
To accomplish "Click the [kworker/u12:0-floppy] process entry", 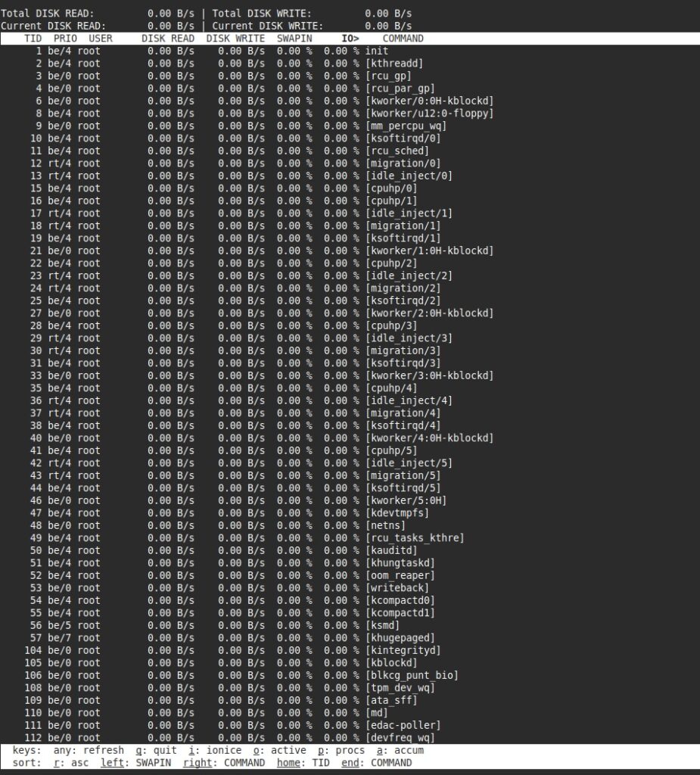I will pyautogui.click(x=429, y=114).
